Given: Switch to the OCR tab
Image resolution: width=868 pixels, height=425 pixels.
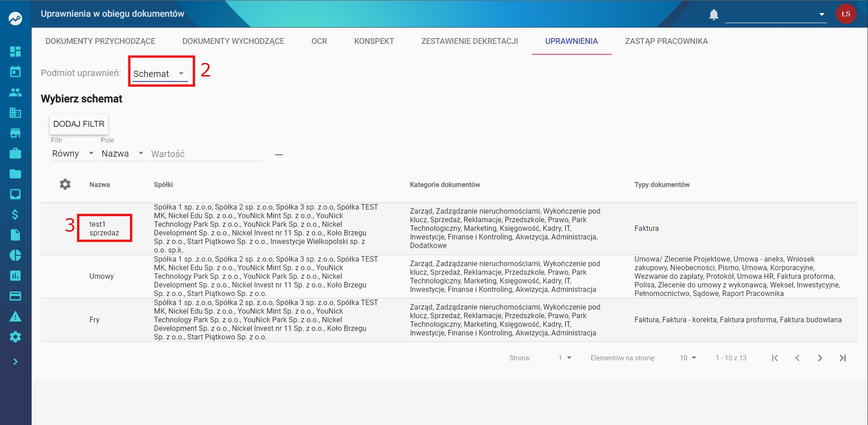Looking at the screenshot, I should [319, 41].
